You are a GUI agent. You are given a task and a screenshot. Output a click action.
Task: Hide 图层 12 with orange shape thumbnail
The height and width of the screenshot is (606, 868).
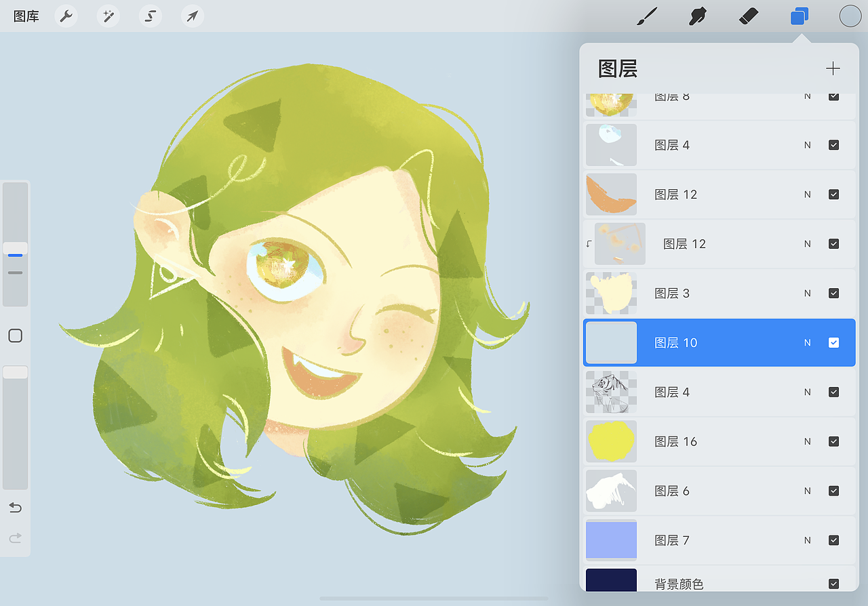pos(833,195)
